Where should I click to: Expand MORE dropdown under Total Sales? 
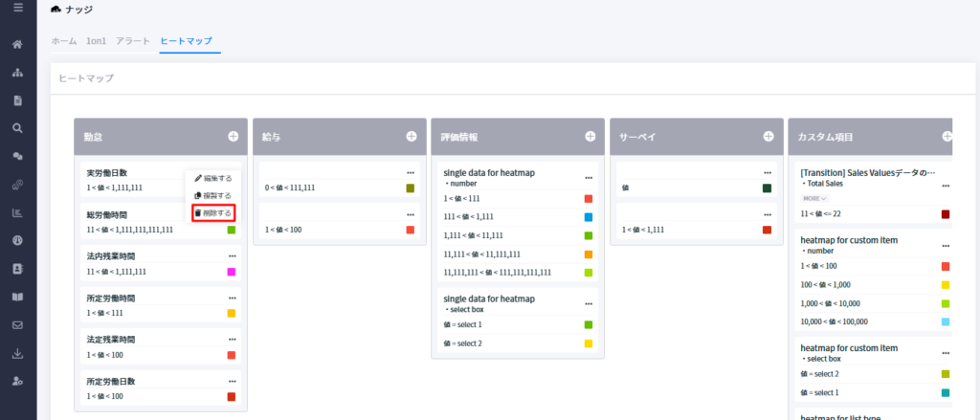[x=814, y=198]
